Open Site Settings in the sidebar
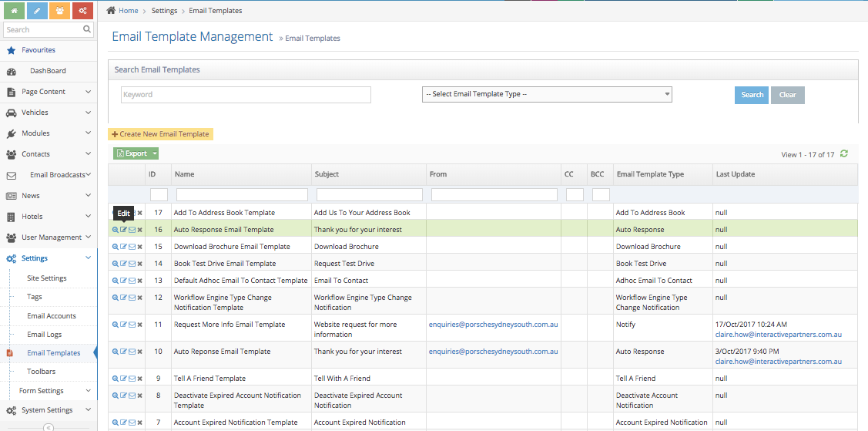 47,278
